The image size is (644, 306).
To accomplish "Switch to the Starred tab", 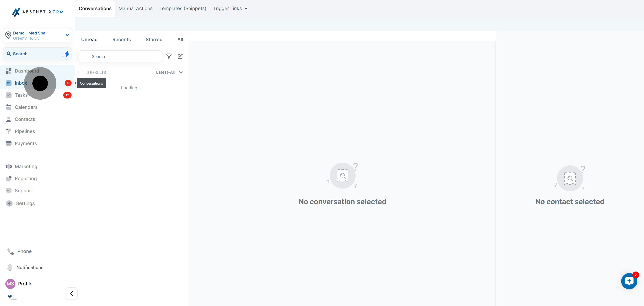I will (154, 40).
